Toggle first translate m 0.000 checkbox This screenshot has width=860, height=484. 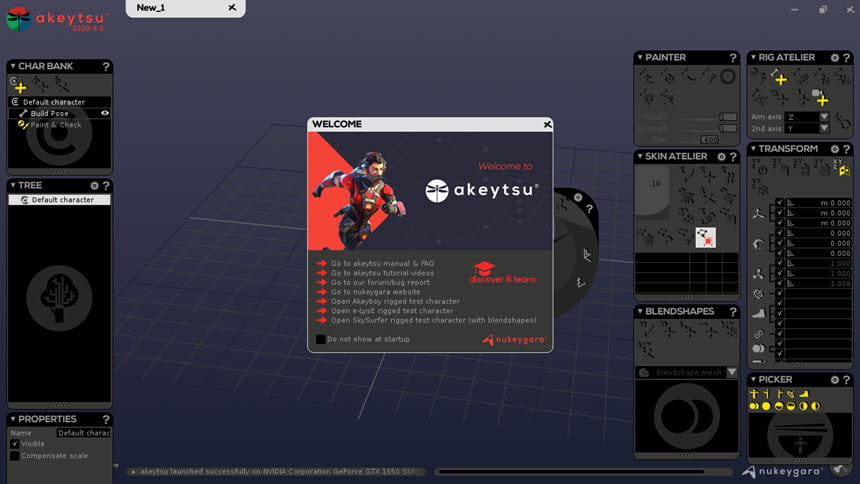click(779, 202)
